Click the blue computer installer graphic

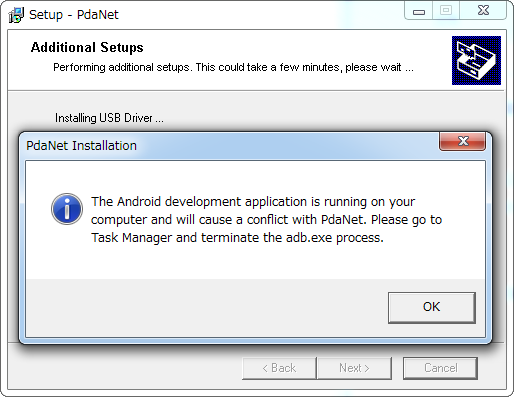pos(476,60)
